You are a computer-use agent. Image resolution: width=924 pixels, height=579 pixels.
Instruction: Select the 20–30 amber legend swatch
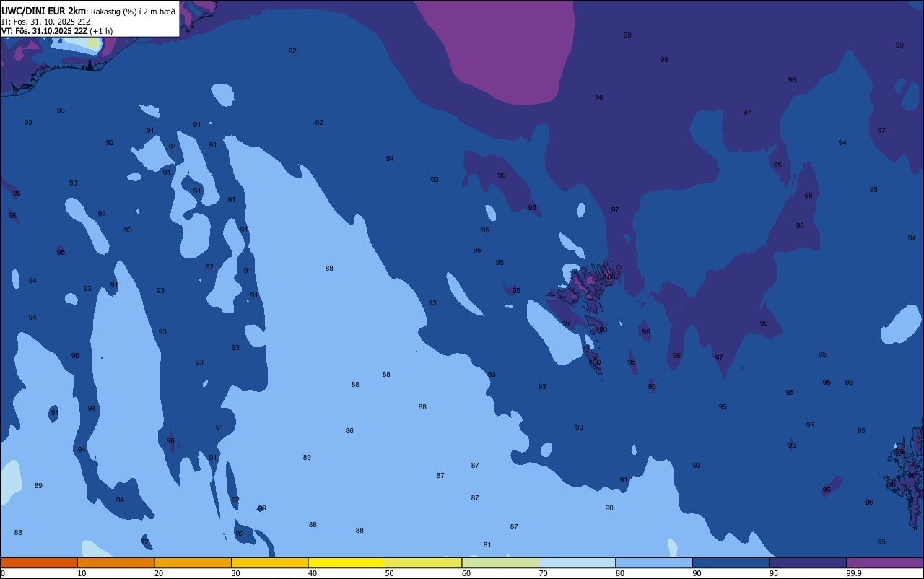(193, 562)
